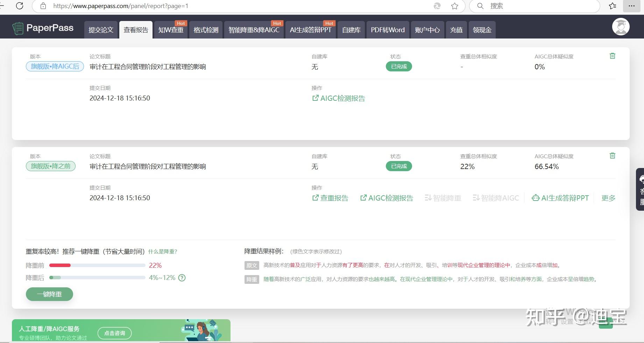Open the user avatar menu
This screenshot has width=644, height=343.
pos(621,26)
